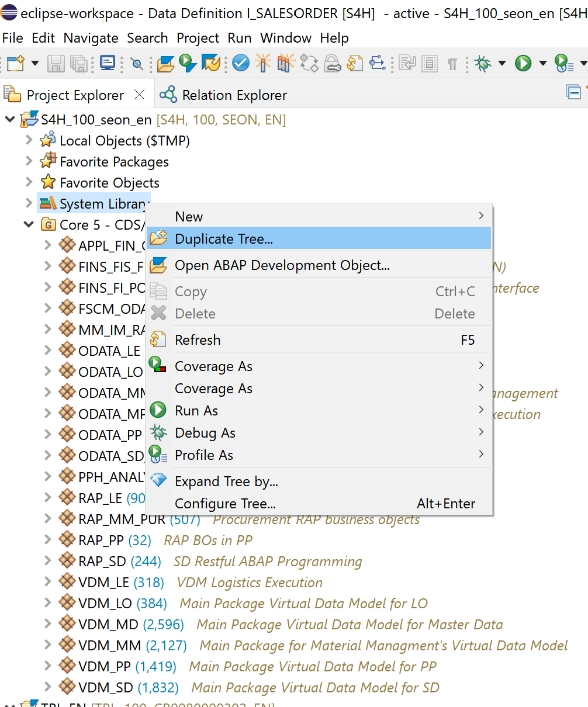Close the Project Explorer tab

pyautogui.click(x=139, y=94)
